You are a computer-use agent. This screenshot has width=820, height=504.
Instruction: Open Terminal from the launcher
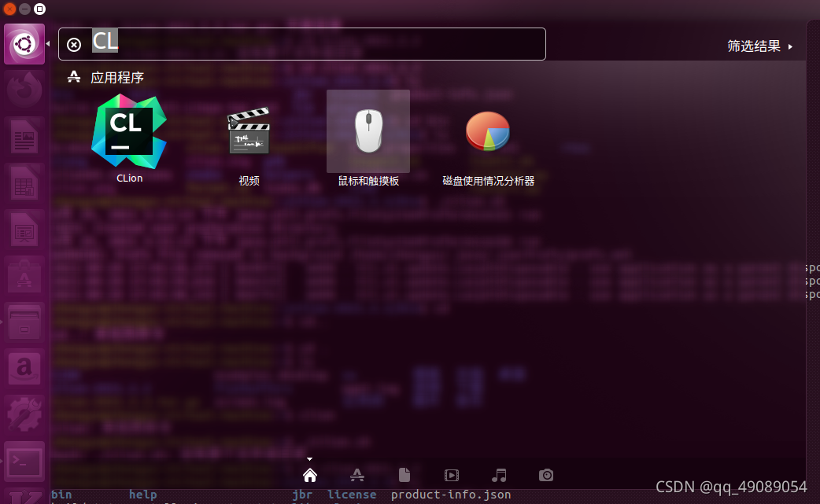coord(24,462)
